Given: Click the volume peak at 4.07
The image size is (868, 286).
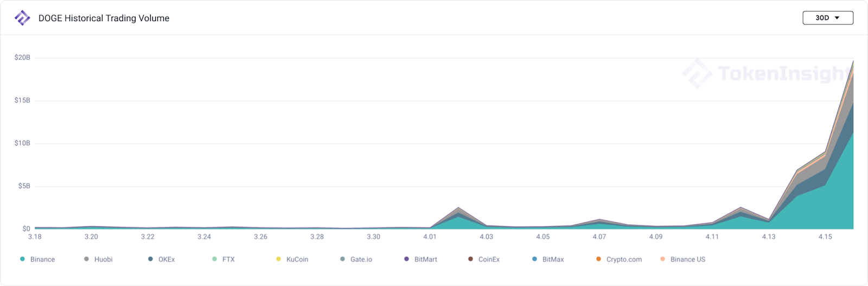Looking at the screenshot, I should [599, 220].
